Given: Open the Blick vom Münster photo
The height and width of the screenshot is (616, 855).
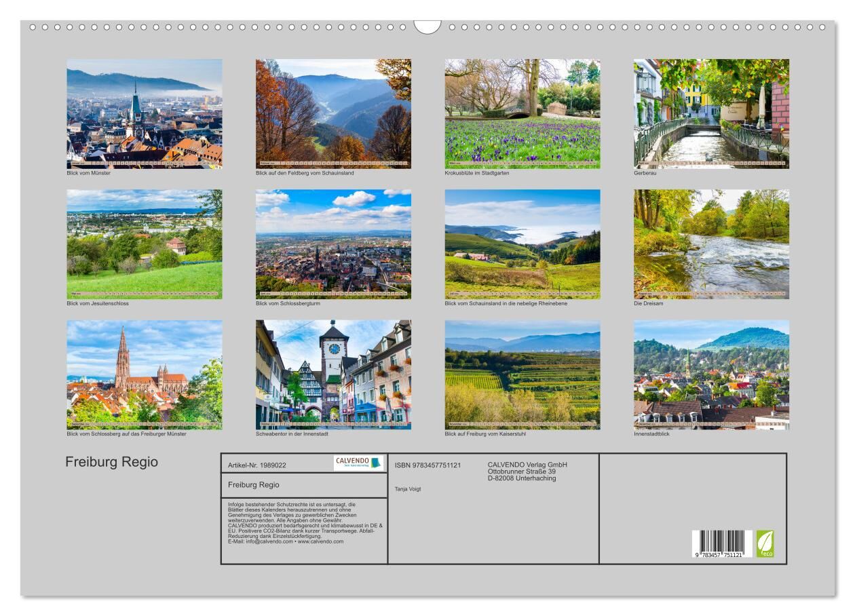Looking at the screenshot, I should click(145, 113).
